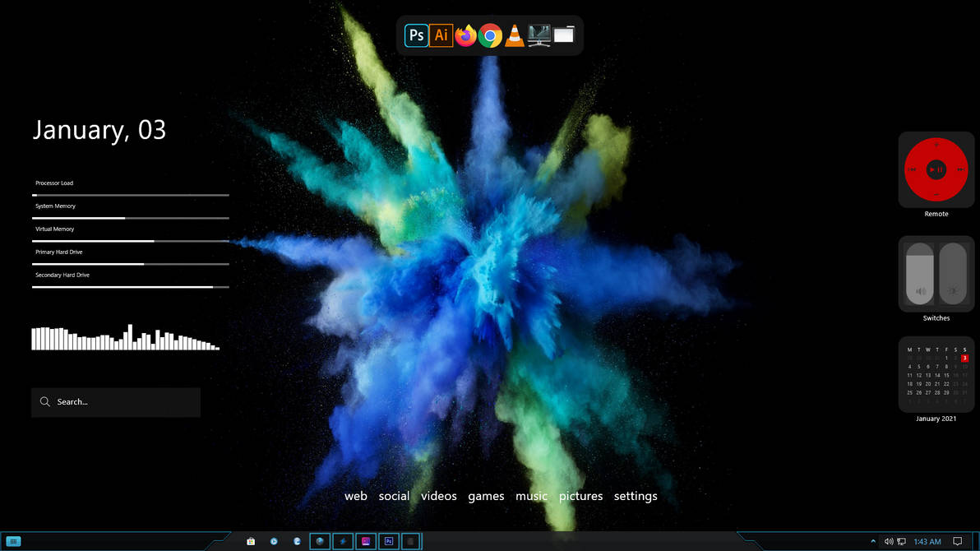Launch Photoshop from the top dock
Screen dimensions: 980x551
(x=416, y=35)
